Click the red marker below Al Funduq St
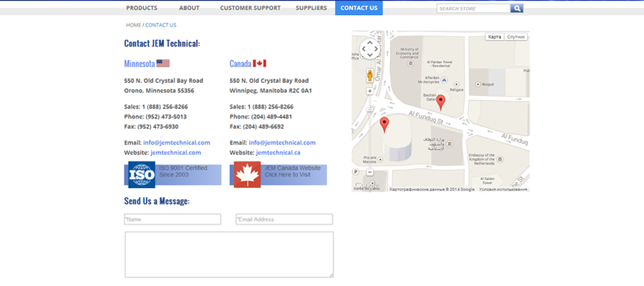644x286 pixels. [384, 125]
